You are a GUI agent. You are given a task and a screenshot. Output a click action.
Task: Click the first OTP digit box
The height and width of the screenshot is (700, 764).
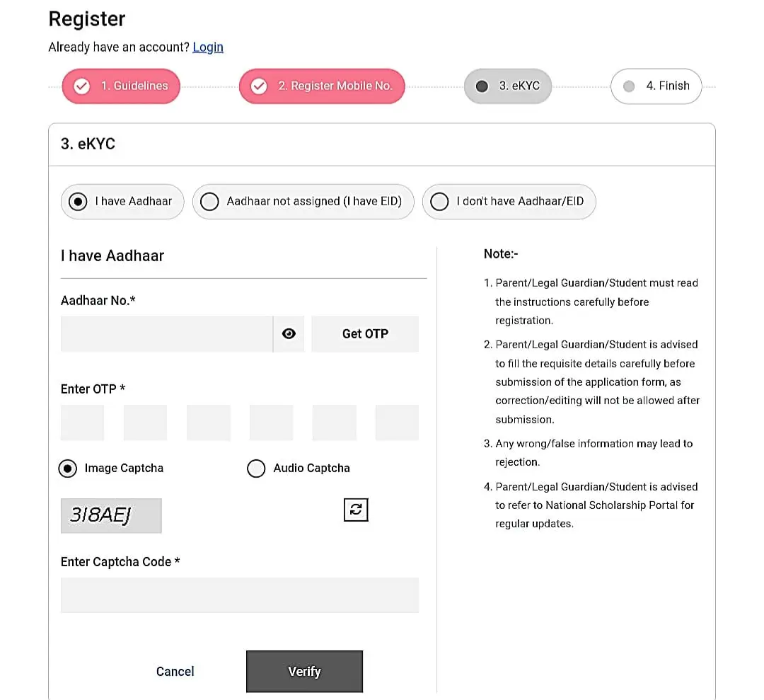[x=82, y=423]
